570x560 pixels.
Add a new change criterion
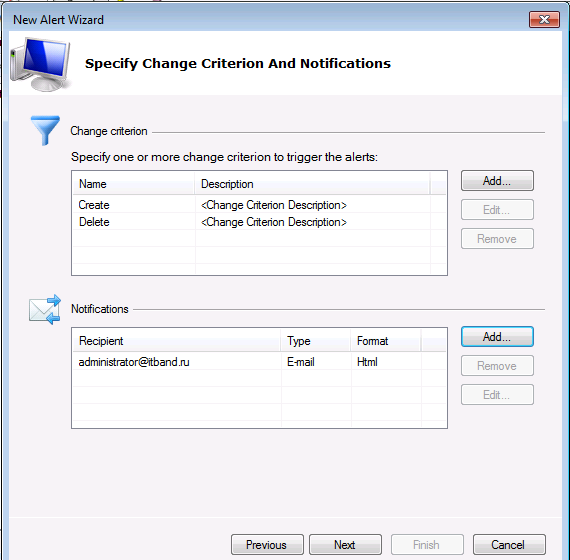497,181
